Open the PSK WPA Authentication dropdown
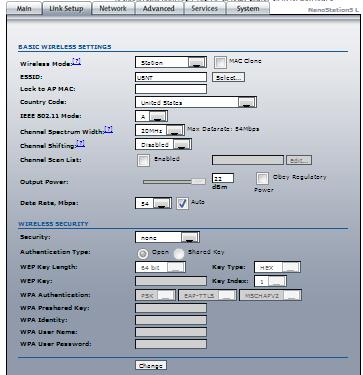363x375 pixels. pos(155,295)
